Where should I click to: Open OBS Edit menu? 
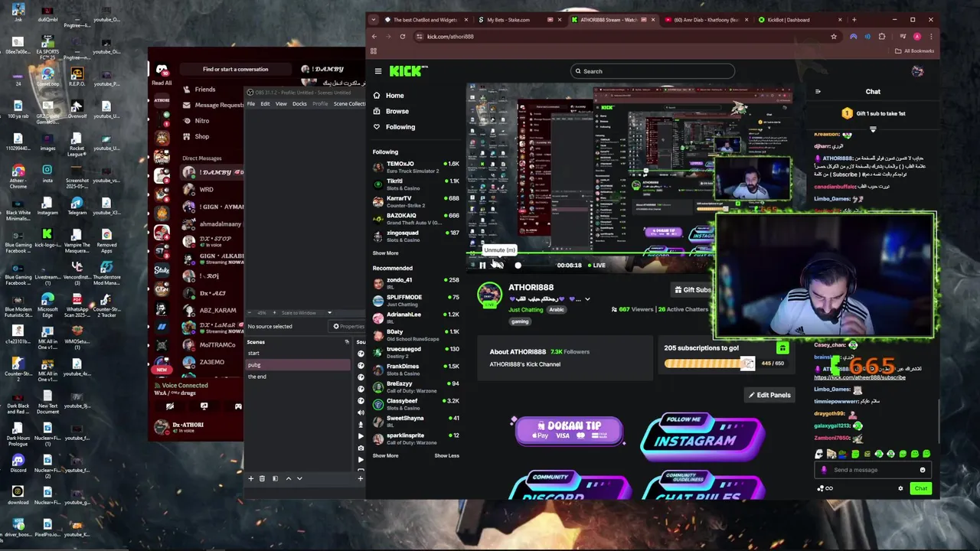(x=265, y=104)
